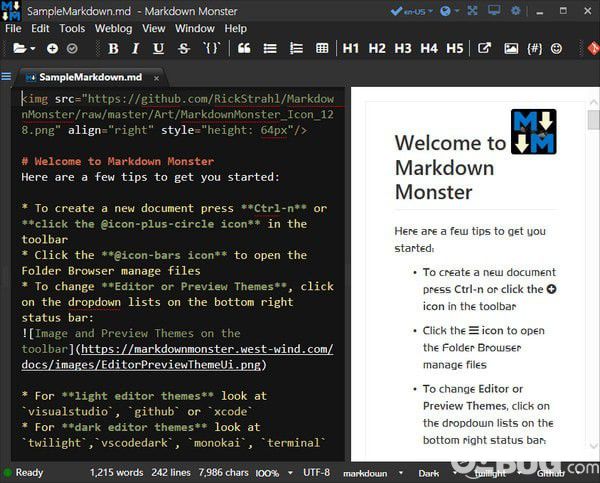Click the plus-circle icon in preview text
The image size is (600, 483).
tap(551, 289)
